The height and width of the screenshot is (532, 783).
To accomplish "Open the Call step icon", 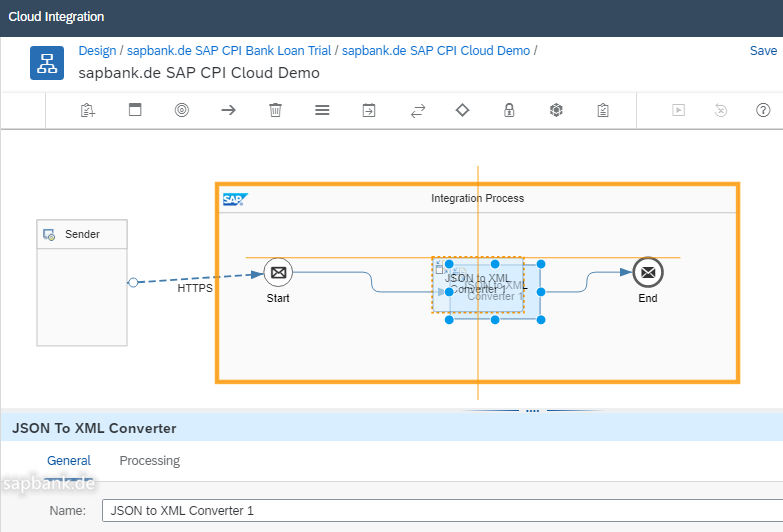I will [369, 110].
